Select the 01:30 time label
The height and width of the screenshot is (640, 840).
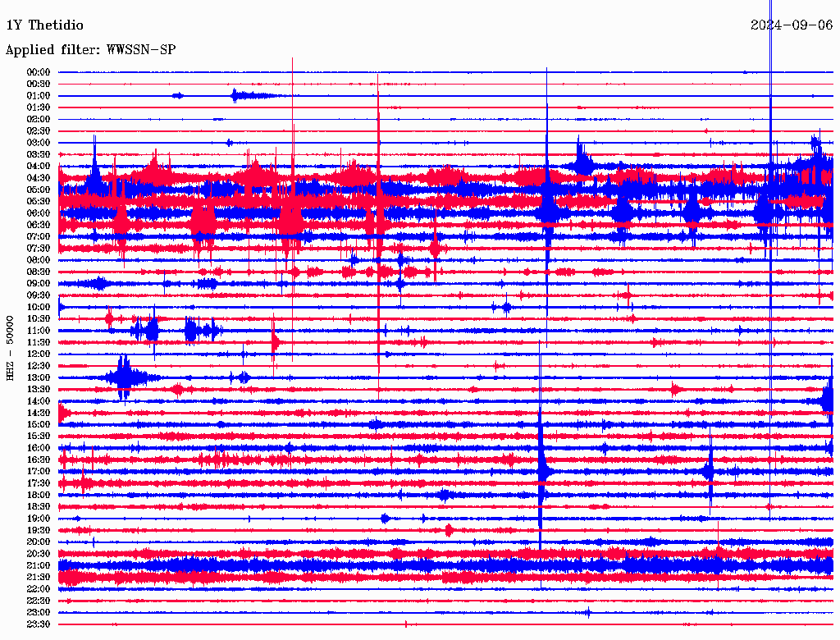click(39, 107)
